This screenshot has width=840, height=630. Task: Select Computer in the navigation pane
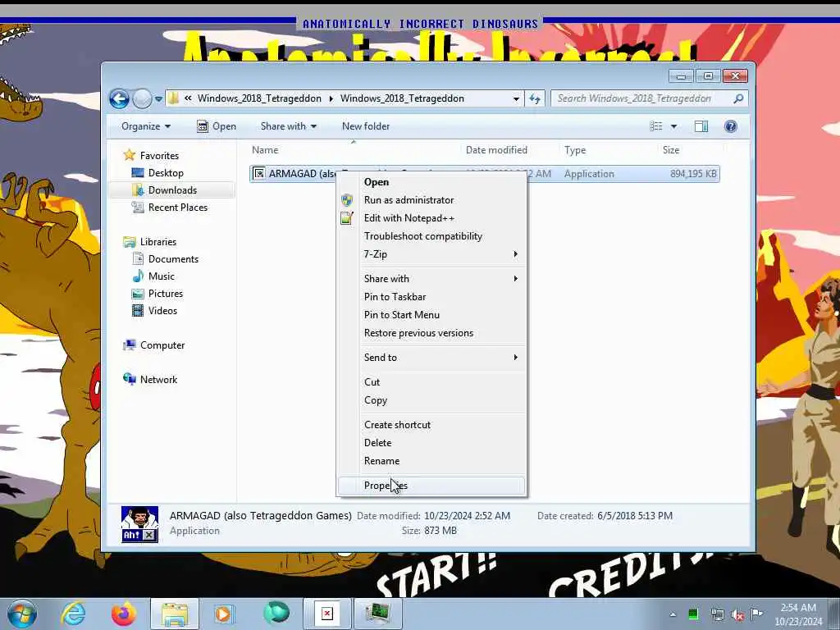153,345
